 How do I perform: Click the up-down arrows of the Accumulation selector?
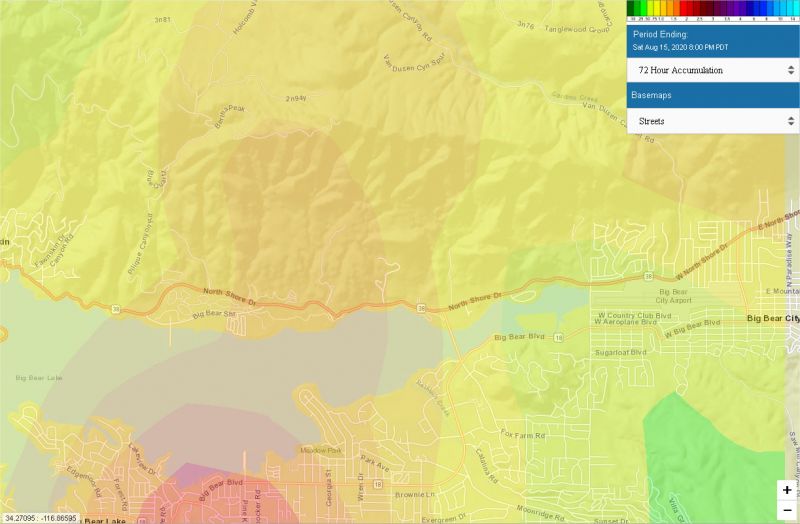pos(791,70)
